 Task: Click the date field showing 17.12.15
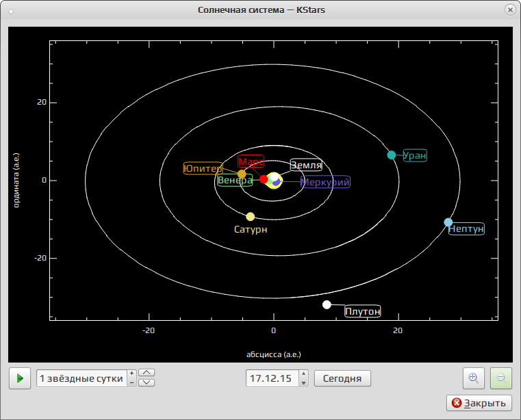[272, 378]
